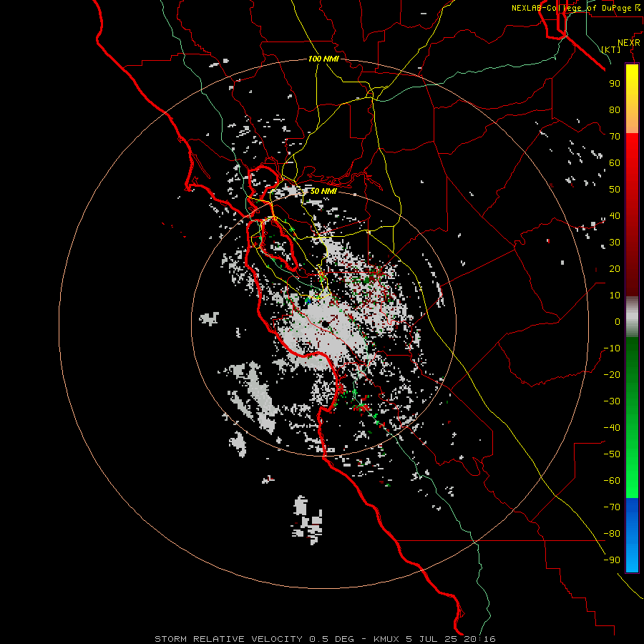Click the blue segment of the velocity color bar

[632, 535]
